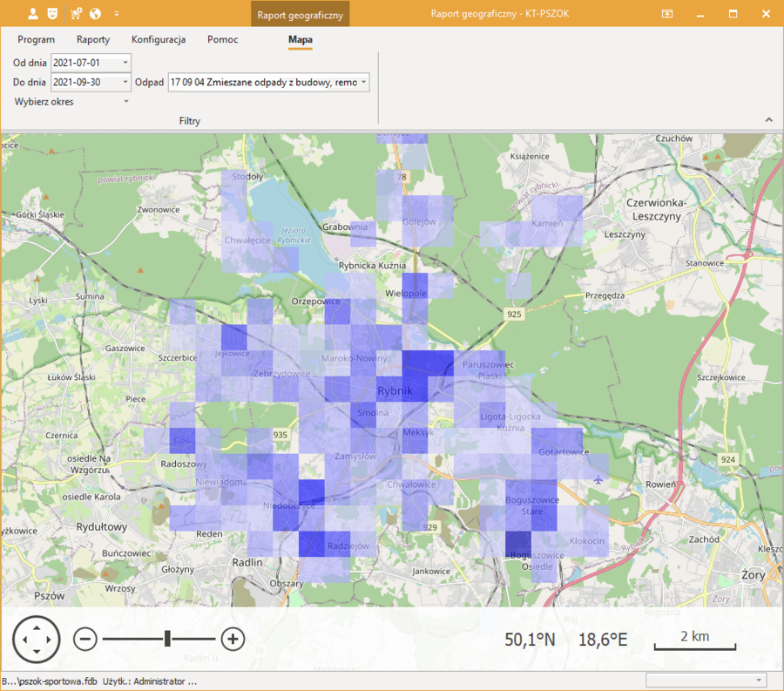Click the Rydułtowy label on the map

click(x=102, y=526)
